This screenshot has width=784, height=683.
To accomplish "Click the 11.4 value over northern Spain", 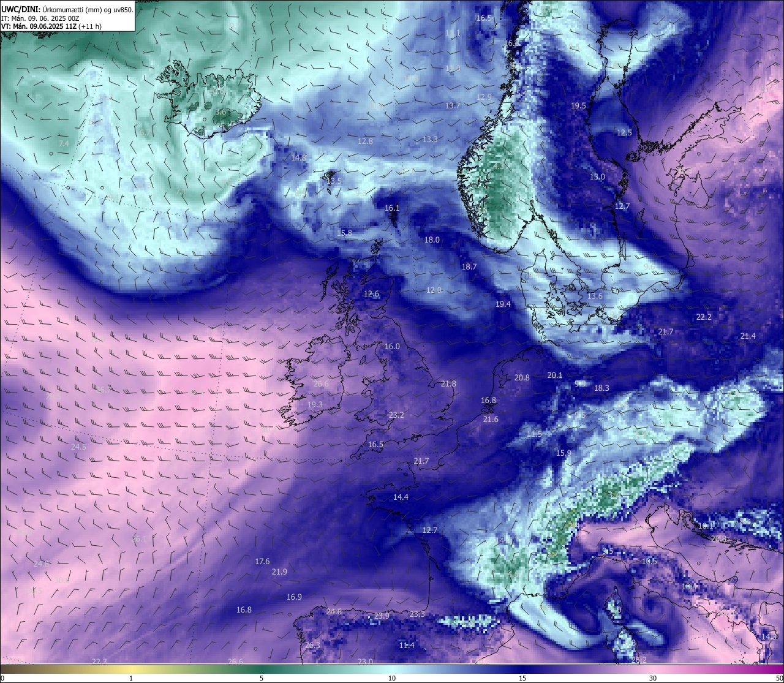I will pyautogui.click(x=407, y=646).
